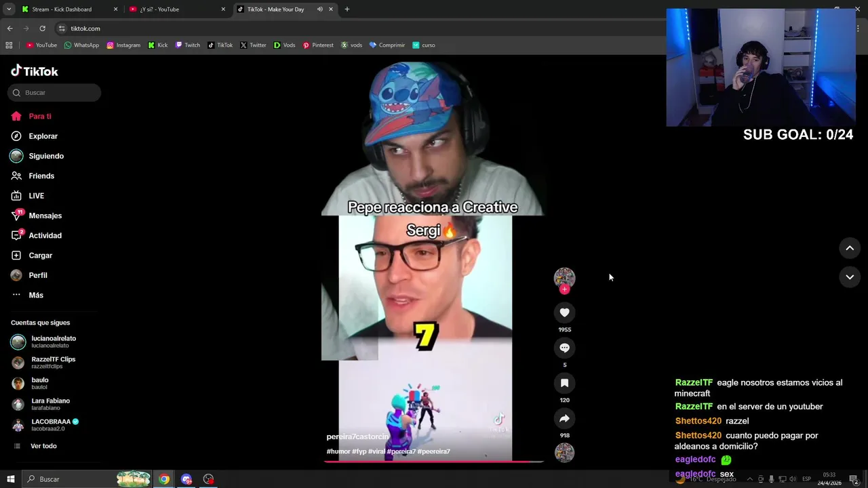Open a new browser tab
The height and width of the screenshot is (488, 868).
coord(347,9)
